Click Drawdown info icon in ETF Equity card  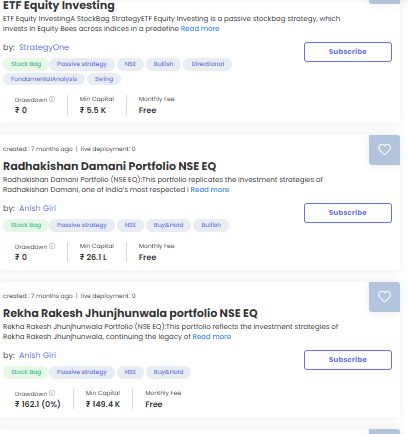coord(52,99)
